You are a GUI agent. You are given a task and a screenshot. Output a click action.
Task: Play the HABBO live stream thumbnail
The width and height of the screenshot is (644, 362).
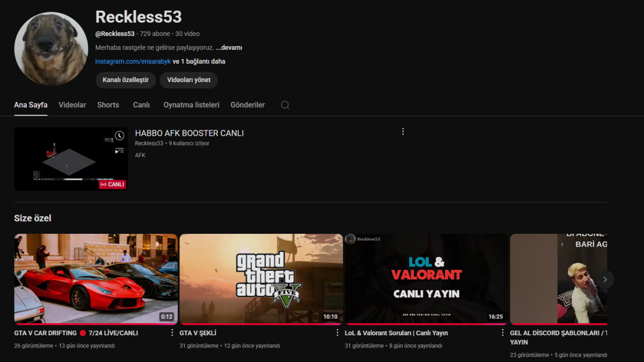71,159
